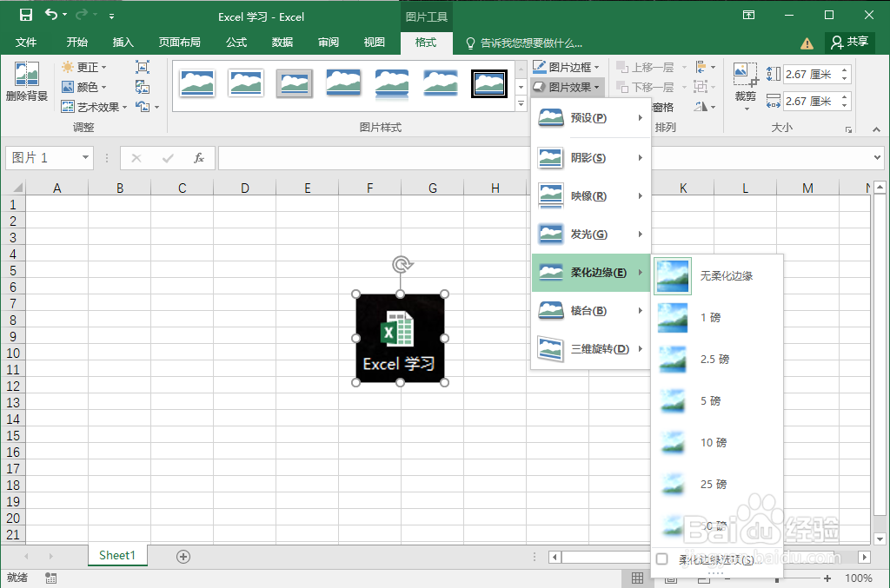Open the Size dialog launcher icon
The width and height of the screenshot is (890, 588).
[848, 130]
